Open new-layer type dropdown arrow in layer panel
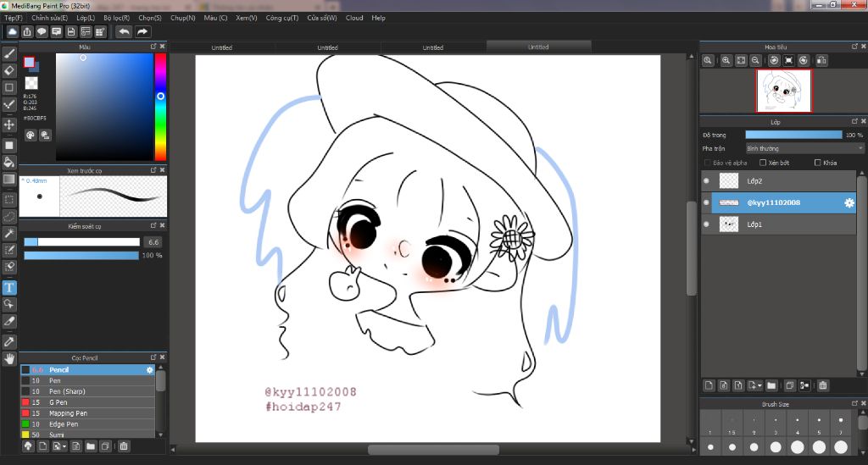 pyautogui.click(x=759, y=386)
